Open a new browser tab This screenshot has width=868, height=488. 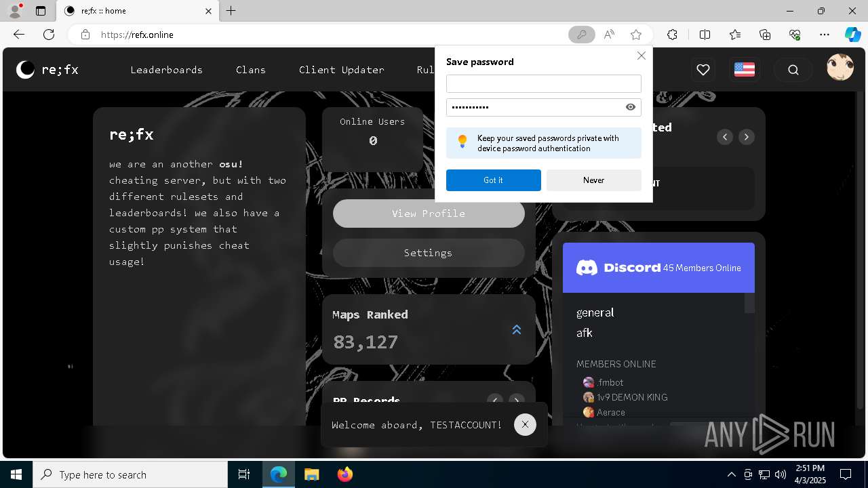click(231, 11)
